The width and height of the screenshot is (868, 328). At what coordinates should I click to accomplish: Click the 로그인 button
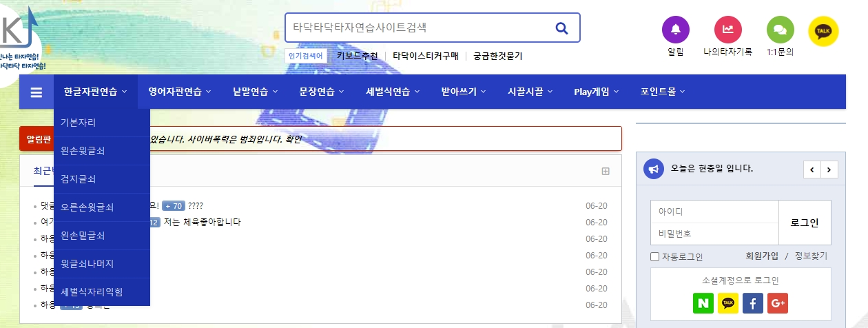805,223
